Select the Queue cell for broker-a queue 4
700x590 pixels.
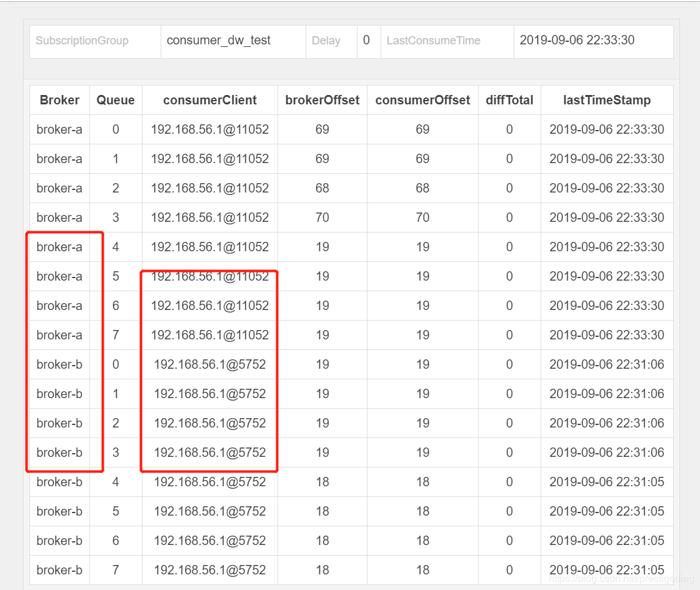click(116, 247)
